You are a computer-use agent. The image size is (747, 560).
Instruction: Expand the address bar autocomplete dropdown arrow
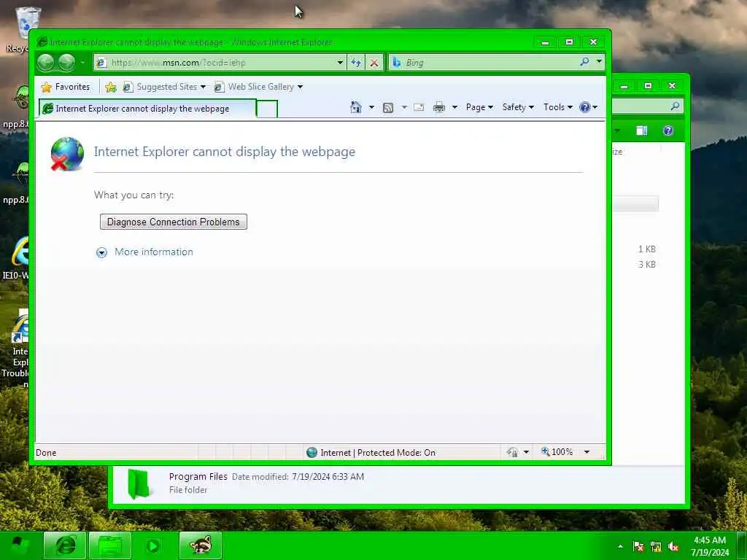[x=340, y=63]
